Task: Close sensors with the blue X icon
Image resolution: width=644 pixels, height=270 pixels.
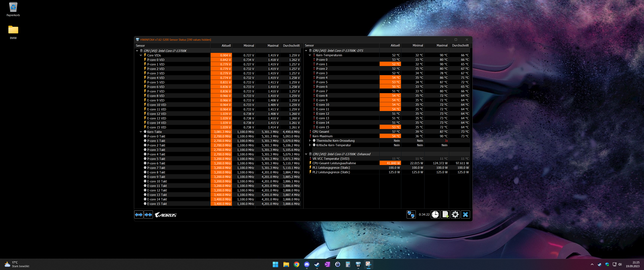Action: pos(465,215)
